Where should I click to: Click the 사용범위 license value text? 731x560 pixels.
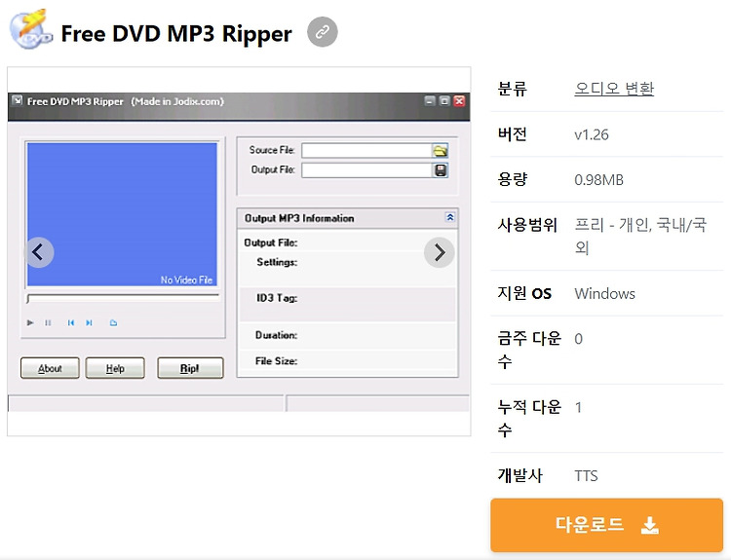[640, 237]
